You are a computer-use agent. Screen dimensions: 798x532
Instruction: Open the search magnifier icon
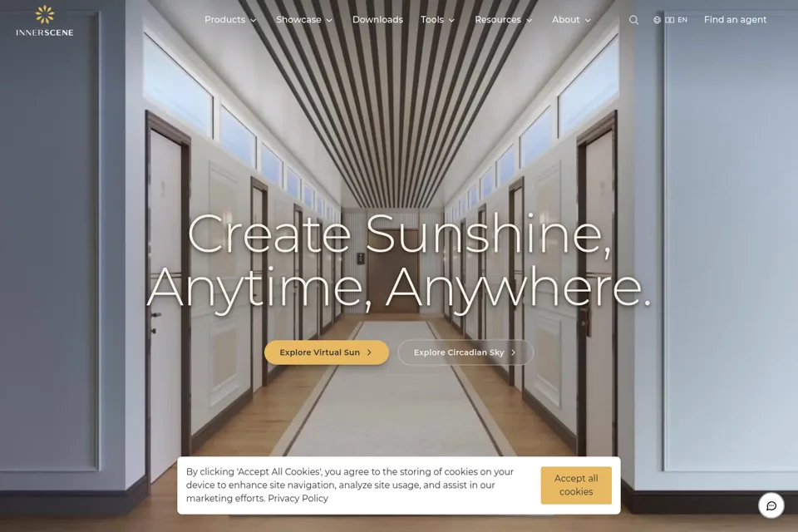point(633,20)
